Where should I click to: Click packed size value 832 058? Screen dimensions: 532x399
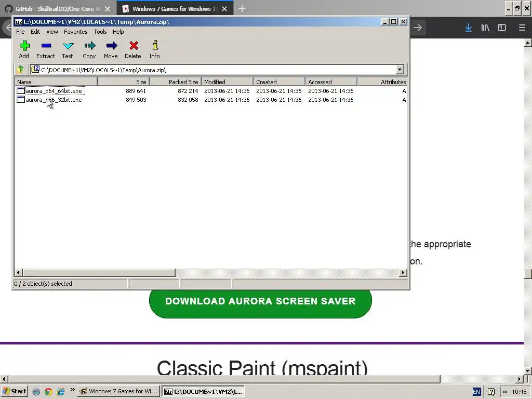(x=188, y=100)
